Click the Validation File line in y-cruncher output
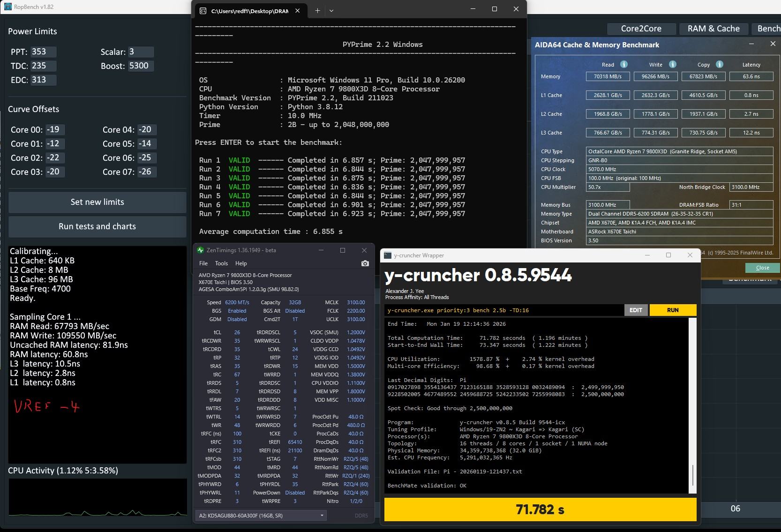 pos(455,472)
